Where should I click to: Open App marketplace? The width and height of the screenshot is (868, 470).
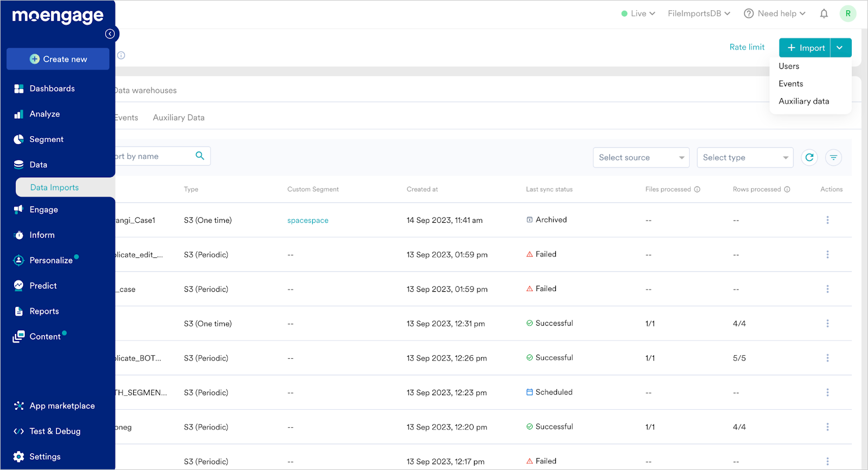click(x=62, y=406)
